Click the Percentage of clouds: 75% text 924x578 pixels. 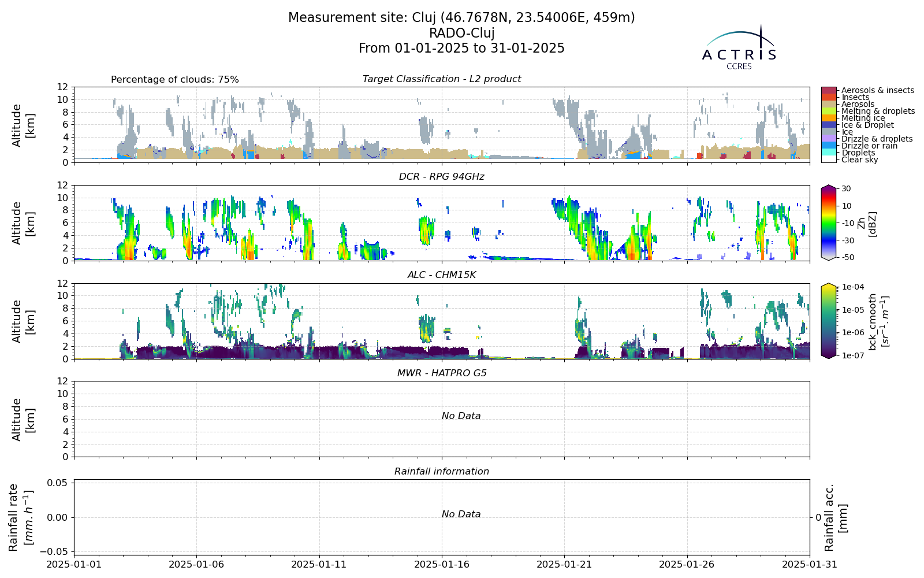(x=175, y=80)
